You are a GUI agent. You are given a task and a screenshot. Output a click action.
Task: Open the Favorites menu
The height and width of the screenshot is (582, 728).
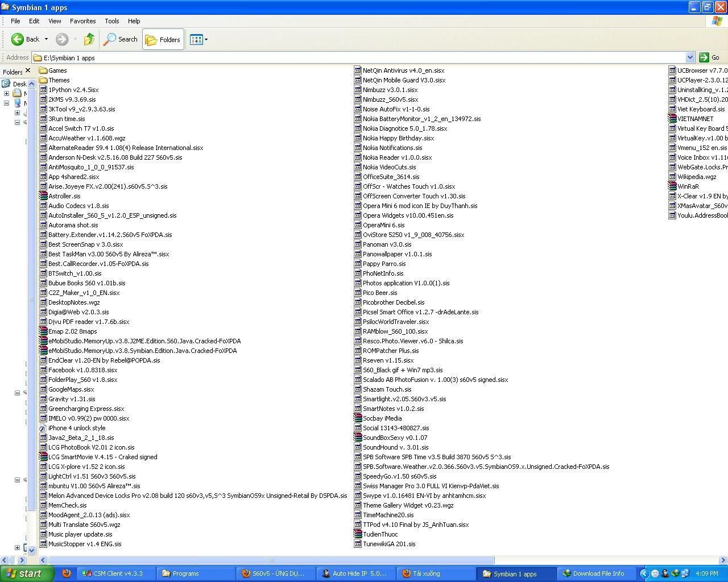(82, 21)
